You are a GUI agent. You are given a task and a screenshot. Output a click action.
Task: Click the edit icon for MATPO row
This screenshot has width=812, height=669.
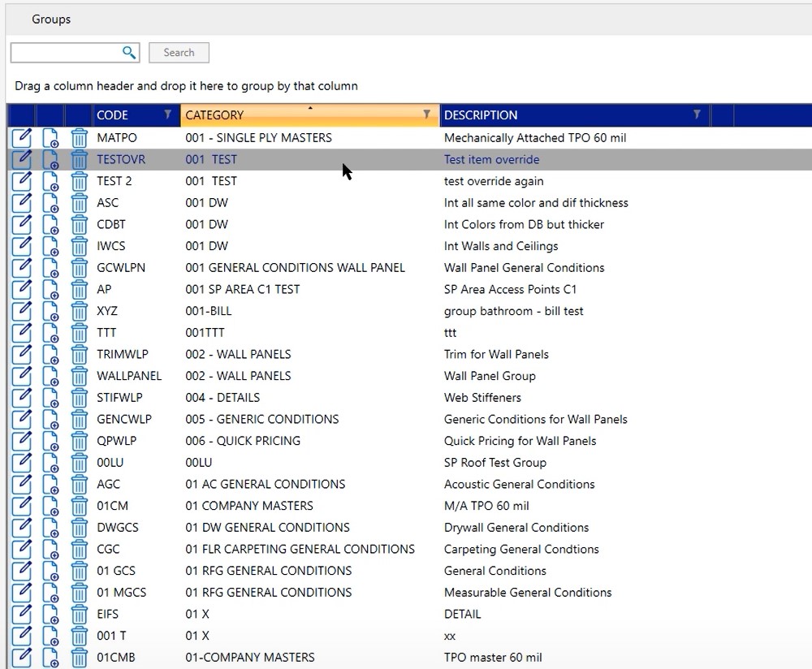point(22,138)
